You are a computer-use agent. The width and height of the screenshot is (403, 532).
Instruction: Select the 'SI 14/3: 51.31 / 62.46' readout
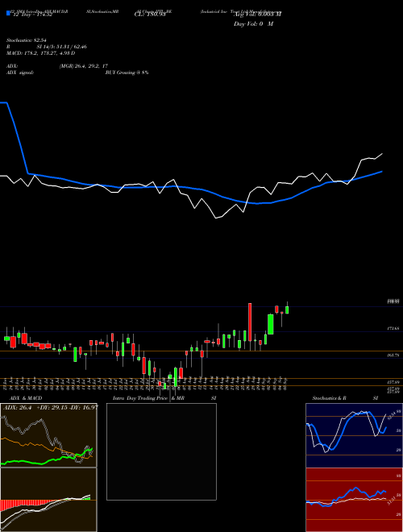click(61, 47)
